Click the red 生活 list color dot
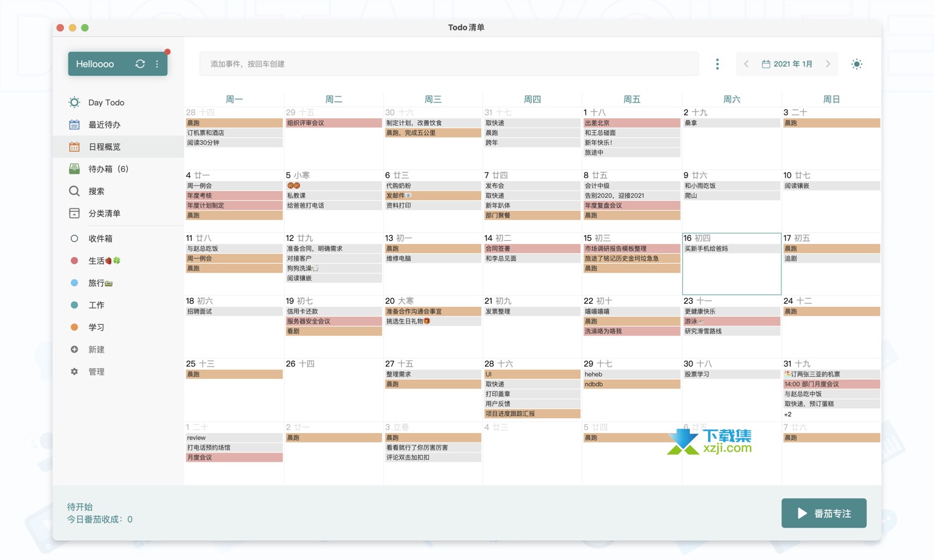The width and height of the screenshot is (934, 560). (x=74, y=261)
